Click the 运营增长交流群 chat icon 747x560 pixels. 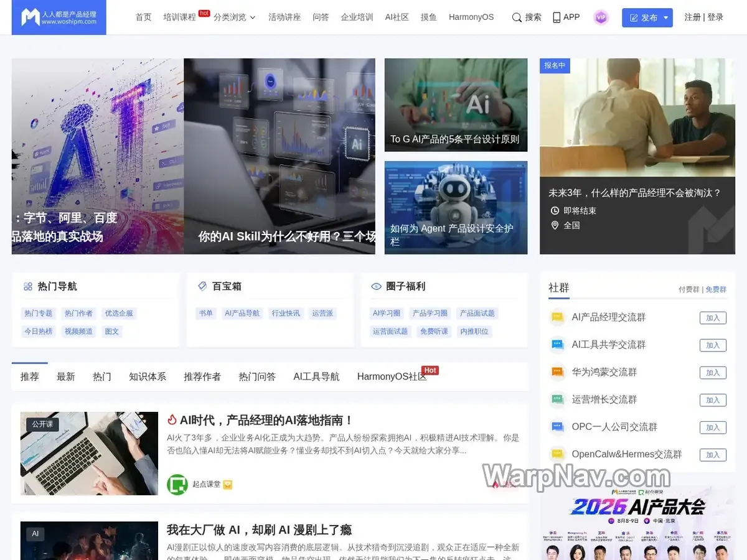click(x=557, y=399)
